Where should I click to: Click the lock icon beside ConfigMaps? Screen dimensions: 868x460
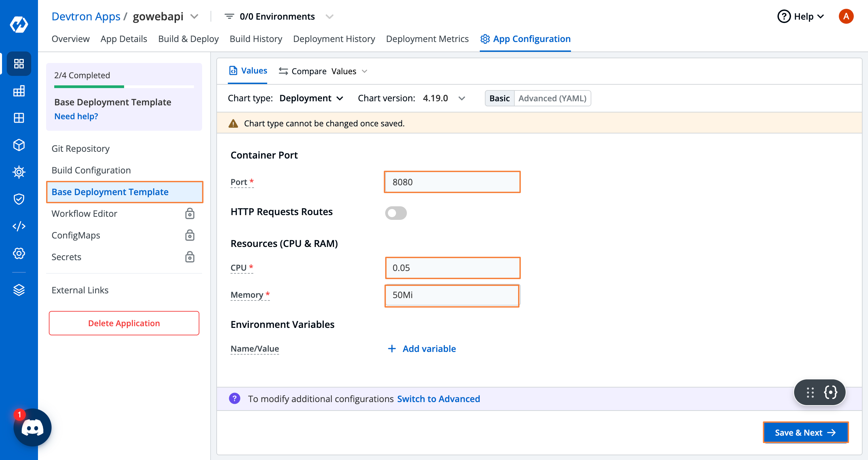pos(190,235)
